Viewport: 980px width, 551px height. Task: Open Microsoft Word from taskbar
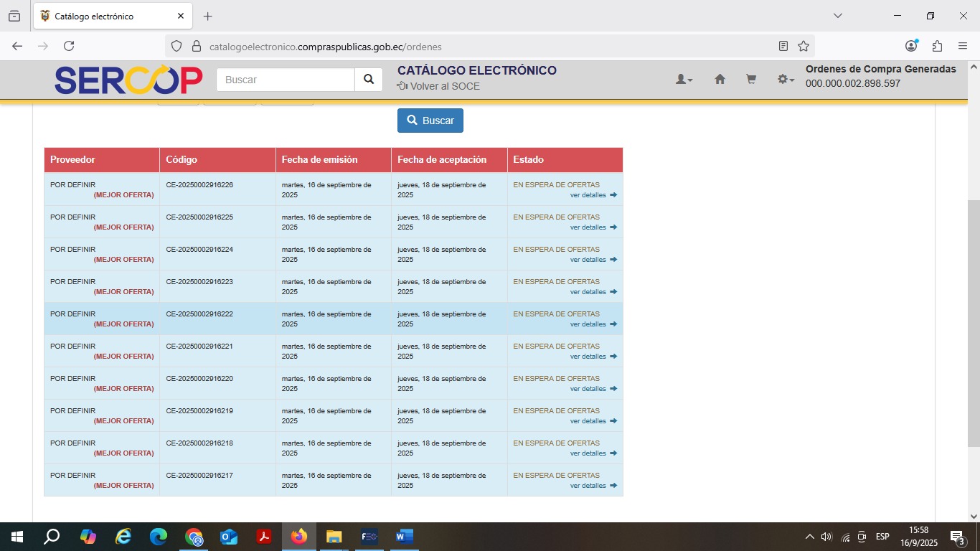point(404,537)
